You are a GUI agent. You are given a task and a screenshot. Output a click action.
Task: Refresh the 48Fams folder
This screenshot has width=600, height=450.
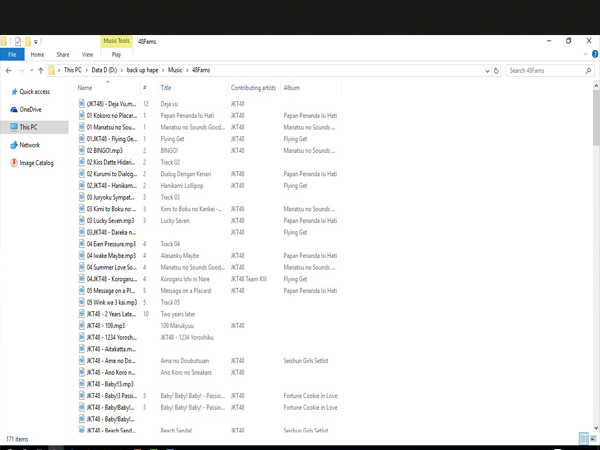(496, 71)
